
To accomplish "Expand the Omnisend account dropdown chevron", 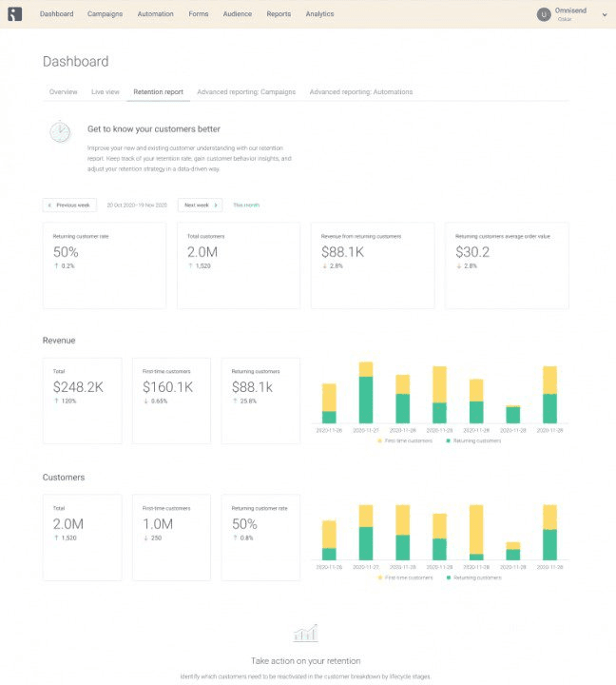I will coord(605,15).
